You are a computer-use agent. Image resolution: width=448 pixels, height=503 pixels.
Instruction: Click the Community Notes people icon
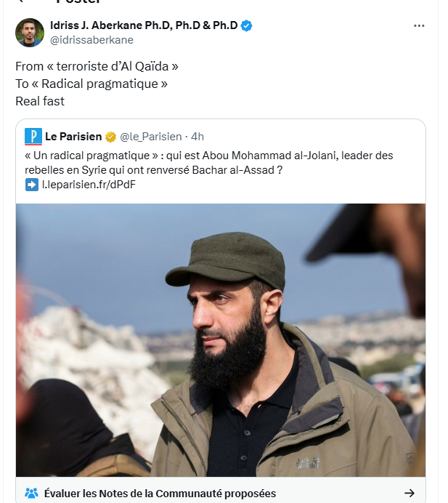tap(31, 494)
